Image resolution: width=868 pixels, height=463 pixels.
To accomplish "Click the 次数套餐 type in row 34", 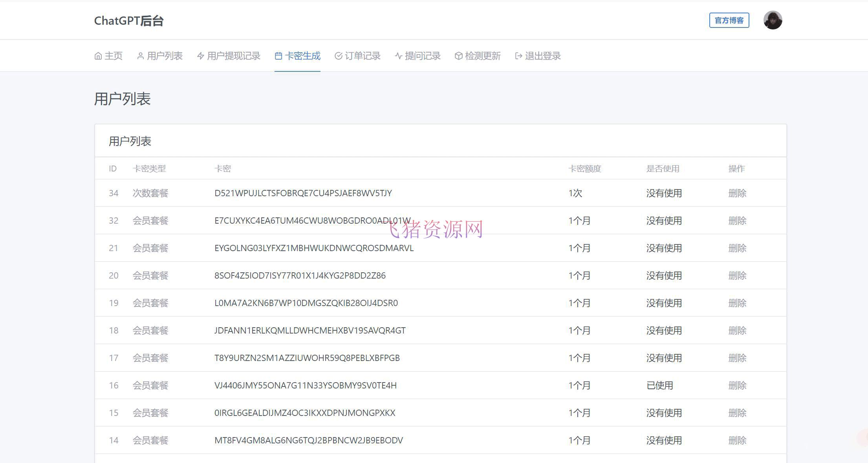I will 150,193.
